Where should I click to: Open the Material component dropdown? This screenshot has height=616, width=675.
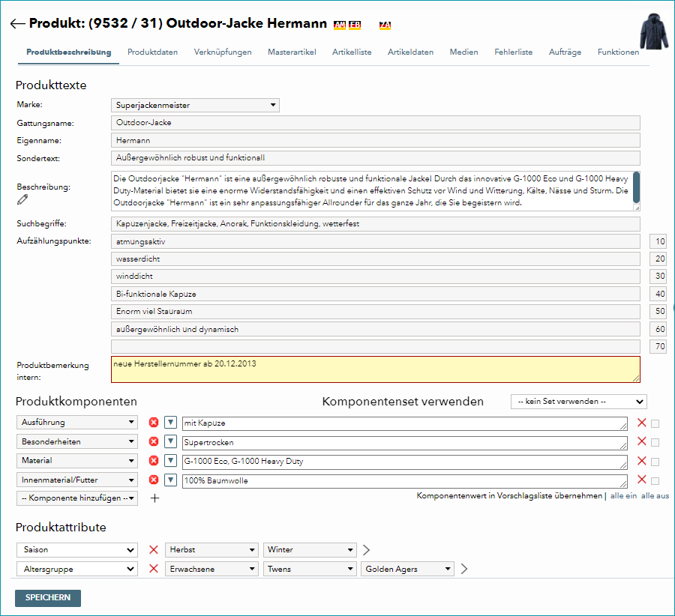click(77, 461)
